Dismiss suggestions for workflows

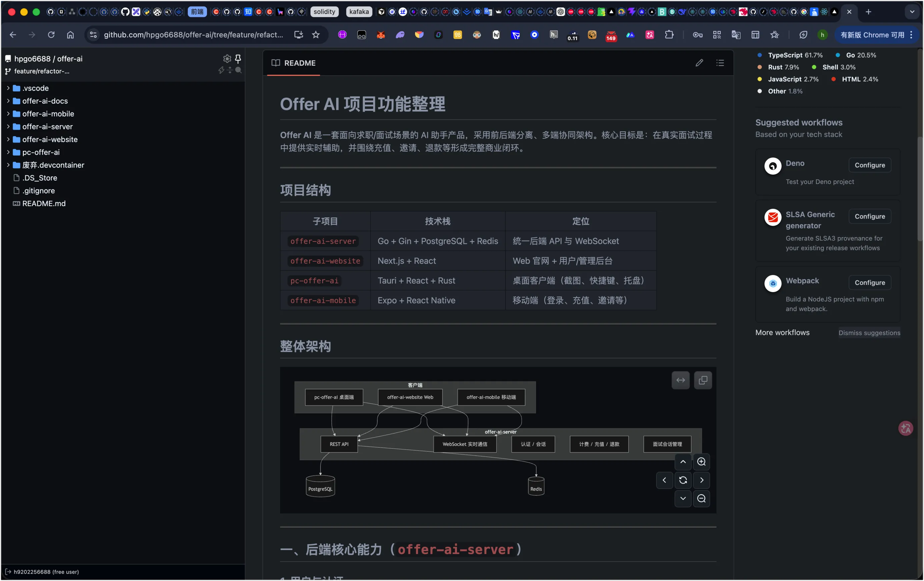pyautogui.click(x=869, y=333)
